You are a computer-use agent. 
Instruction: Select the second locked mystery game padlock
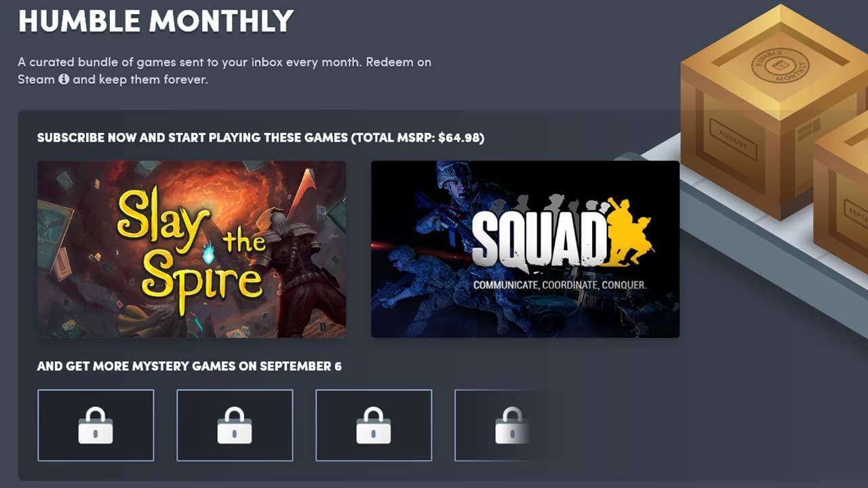click(x=235, y=426)
